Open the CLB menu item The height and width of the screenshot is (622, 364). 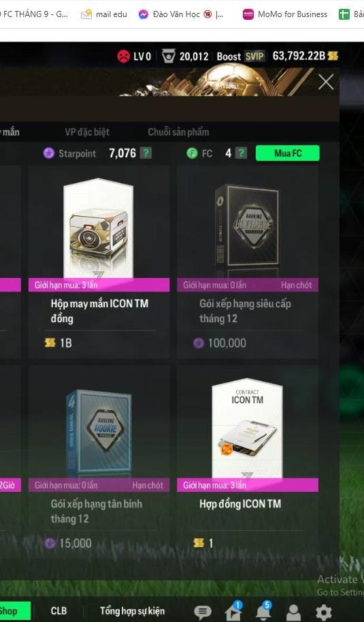pyautogui.click(x=59, y=611)
